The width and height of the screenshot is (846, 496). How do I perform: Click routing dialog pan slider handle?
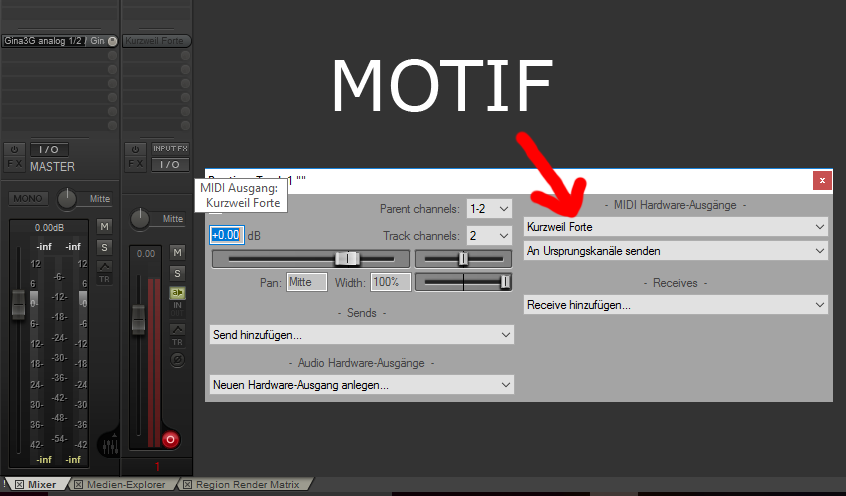point(463,259)
